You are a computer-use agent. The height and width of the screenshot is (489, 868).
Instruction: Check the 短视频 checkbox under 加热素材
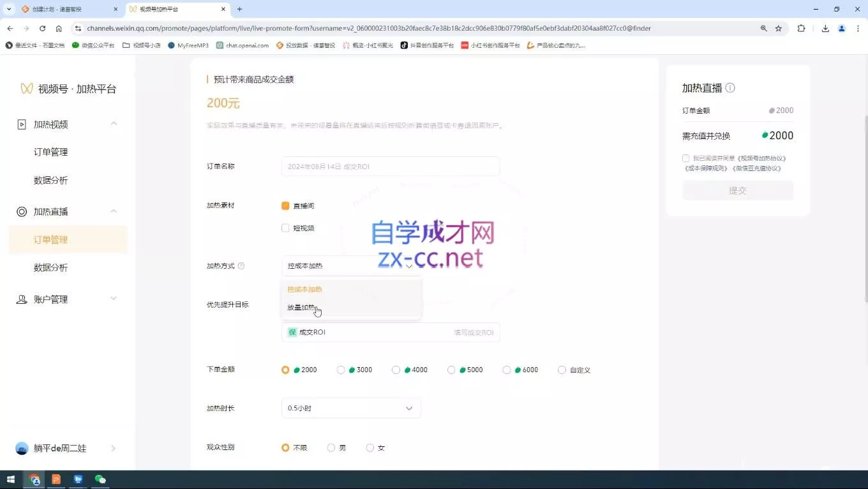pos(285,228)
